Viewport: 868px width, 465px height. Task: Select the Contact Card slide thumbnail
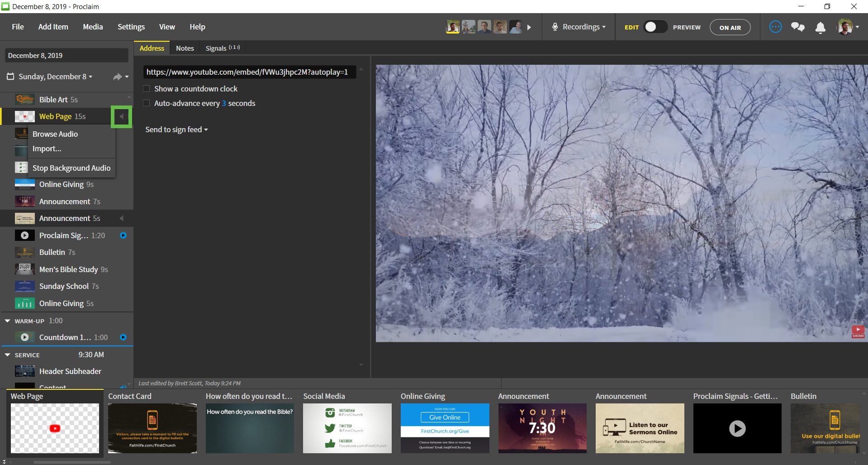click(152, 428)
